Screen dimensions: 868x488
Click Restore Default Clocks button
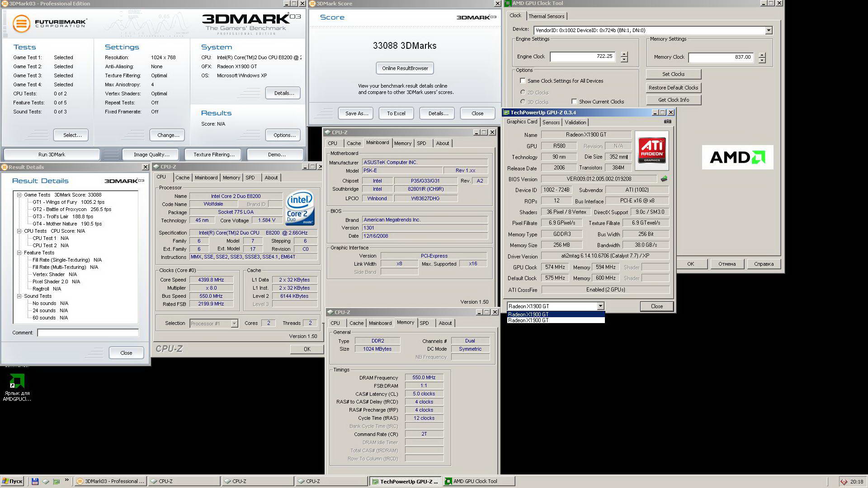click(x=673, y=88)
